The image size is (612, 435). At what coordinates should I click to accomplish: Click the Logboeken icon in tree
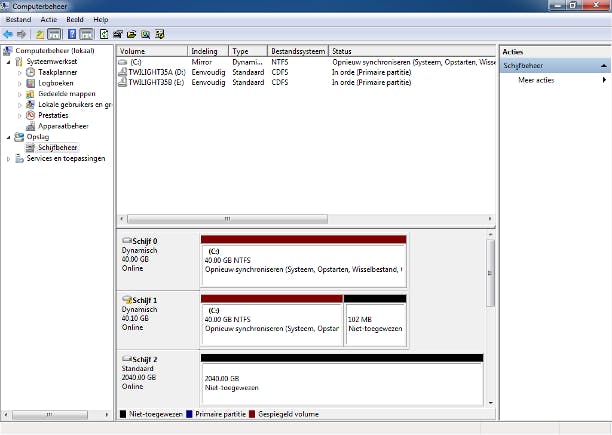30,83
